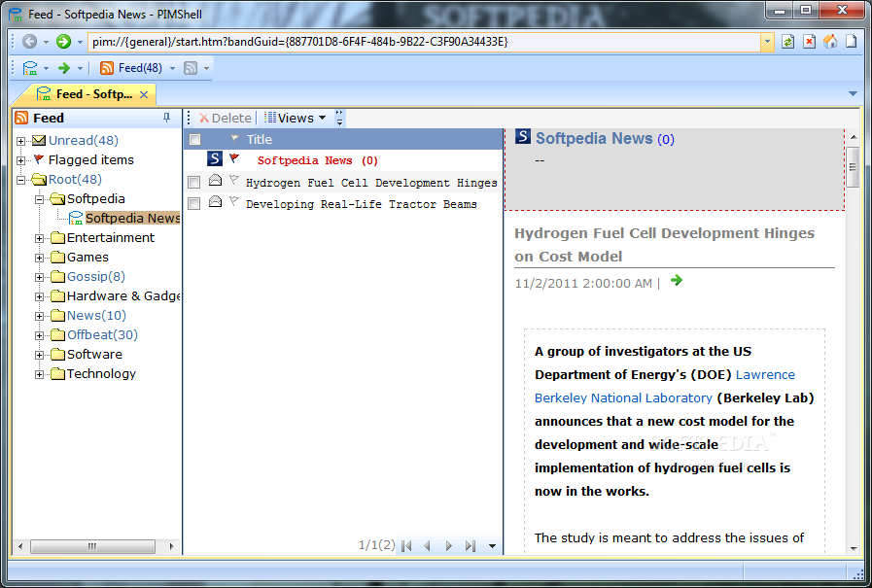Select the Offbeat(30) folder
This screenshot has width=872, height=588.
tap(102, 334)
